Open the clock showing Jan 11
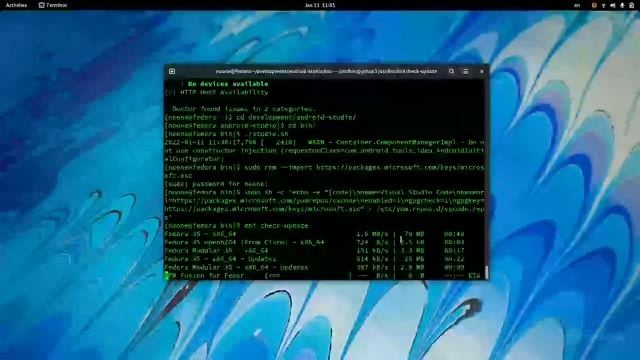The height and width of the screenshot is (360, 640). pyautogui.click(x=320, y=5)
